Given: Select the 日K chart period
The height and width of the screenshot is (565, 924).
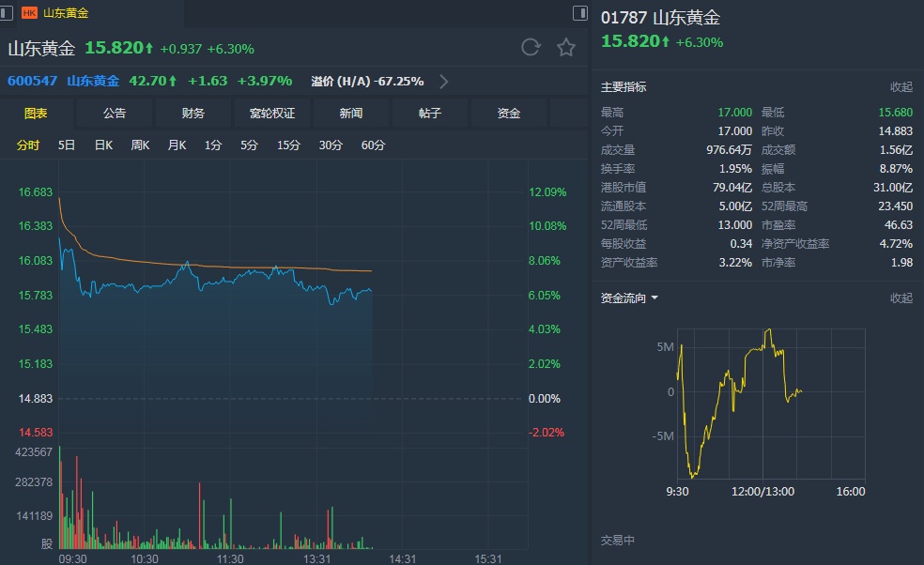Looking at the screenshot, I should coord(103,145).
